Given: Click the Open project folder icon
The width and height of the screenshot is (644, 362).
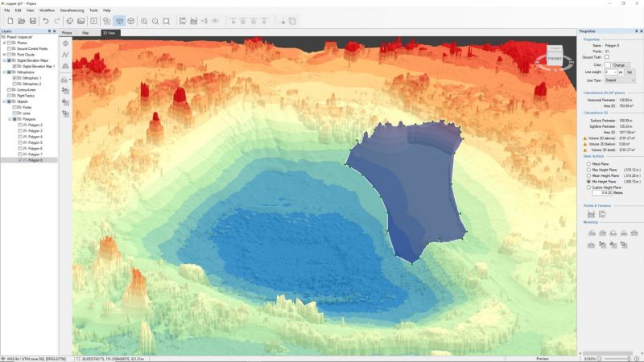Looking at the screenshot, I should click(20, 20).
